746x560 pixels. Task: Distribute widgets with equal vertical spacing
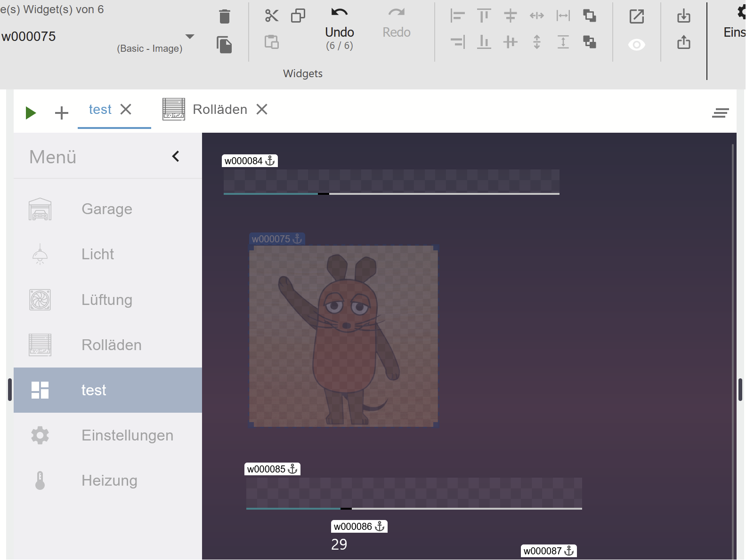[536, 42]
